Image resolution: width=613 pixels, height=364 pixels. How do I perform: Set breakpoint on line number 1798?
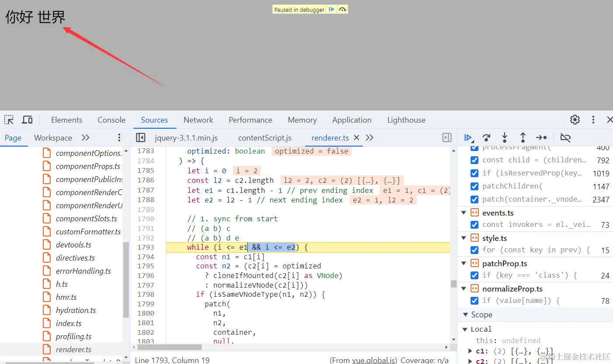point(145,295)
